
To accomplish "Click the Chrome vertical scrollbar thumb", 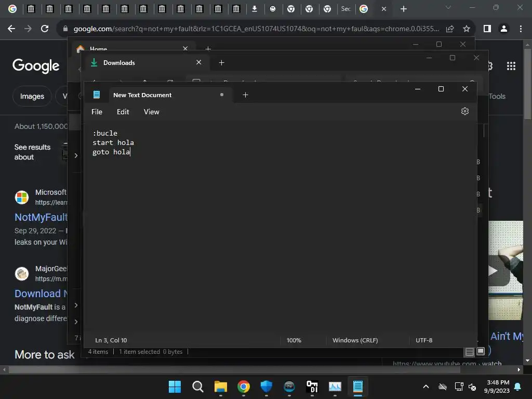I will [527, 84].
